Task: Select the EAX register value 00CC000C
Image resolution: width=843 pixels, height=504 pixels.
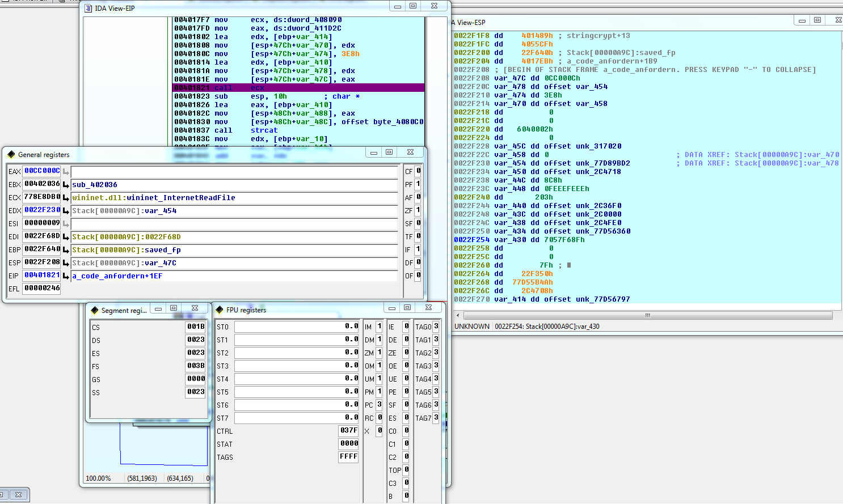Action: (42, 171)
